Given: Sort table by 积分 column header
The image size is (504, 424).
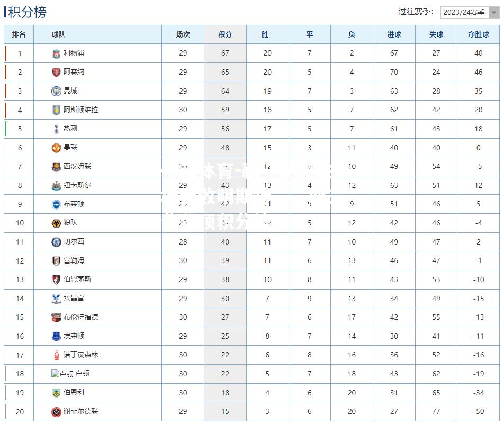Looking at the screenshot, I should click(225, 34).
